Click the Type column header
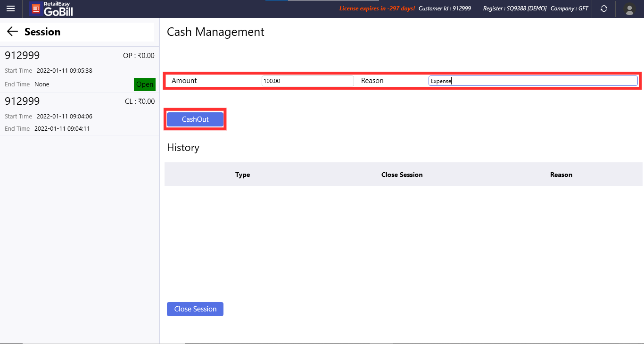Image resolution: width=644 pixels, height=344 pixels. tap(243, 175)
